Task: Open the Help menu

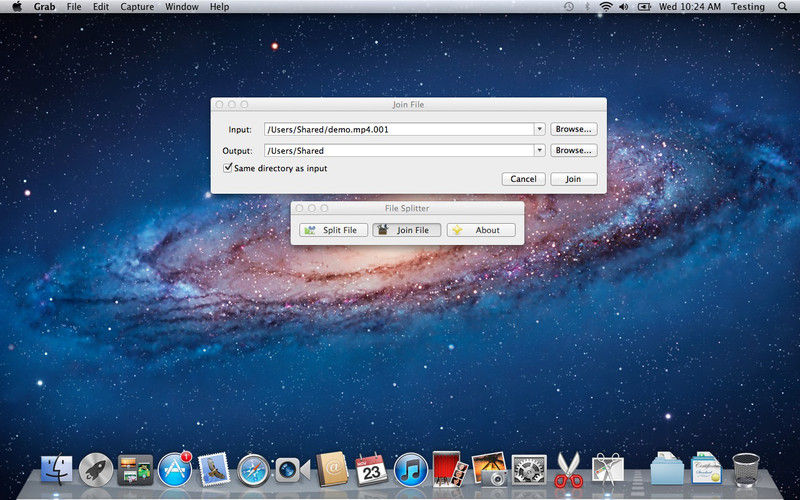Action: (x=219, y=7)
